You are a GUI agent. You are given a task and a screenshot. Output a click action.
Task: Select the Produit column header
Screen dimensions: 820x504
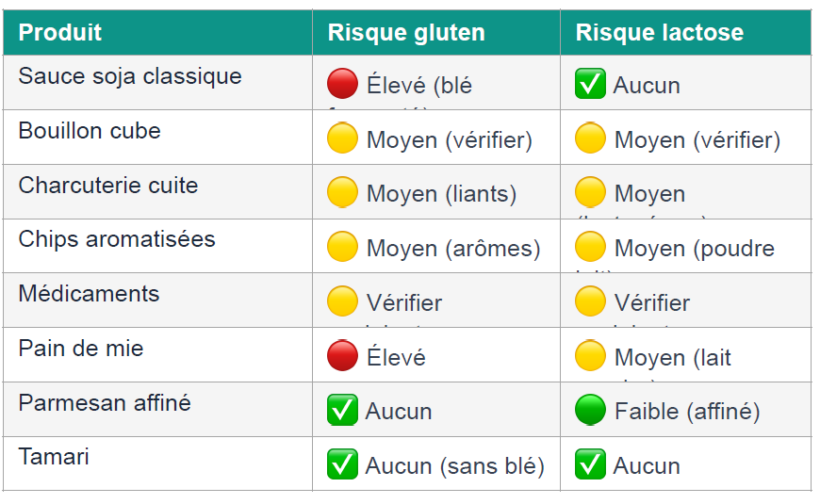[x=60, y=33]
